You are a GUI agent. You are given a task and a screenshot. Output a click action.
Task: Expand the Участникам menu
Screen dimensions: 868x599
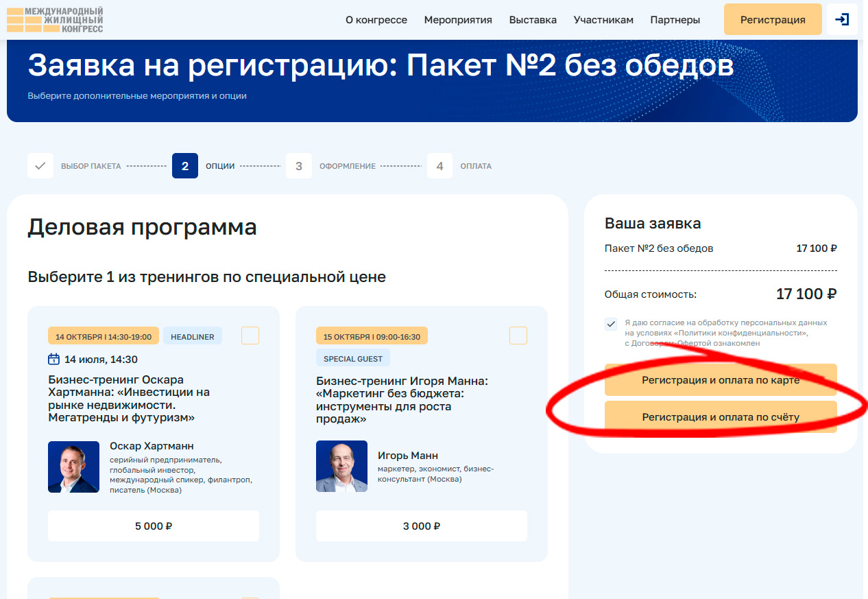603,20
